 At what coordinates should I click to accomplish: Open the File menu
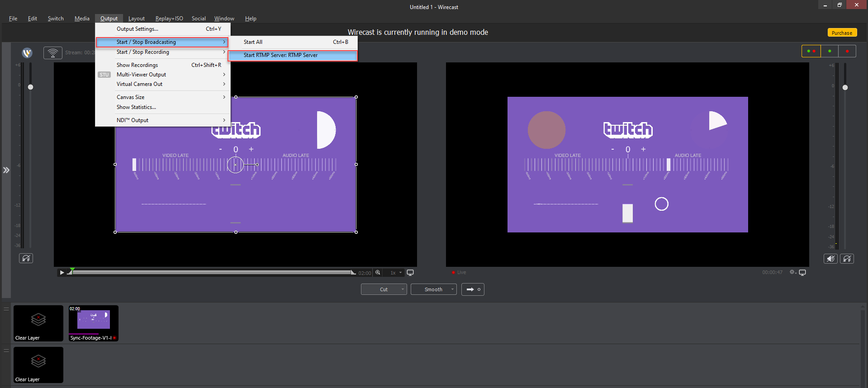[13, 19]
